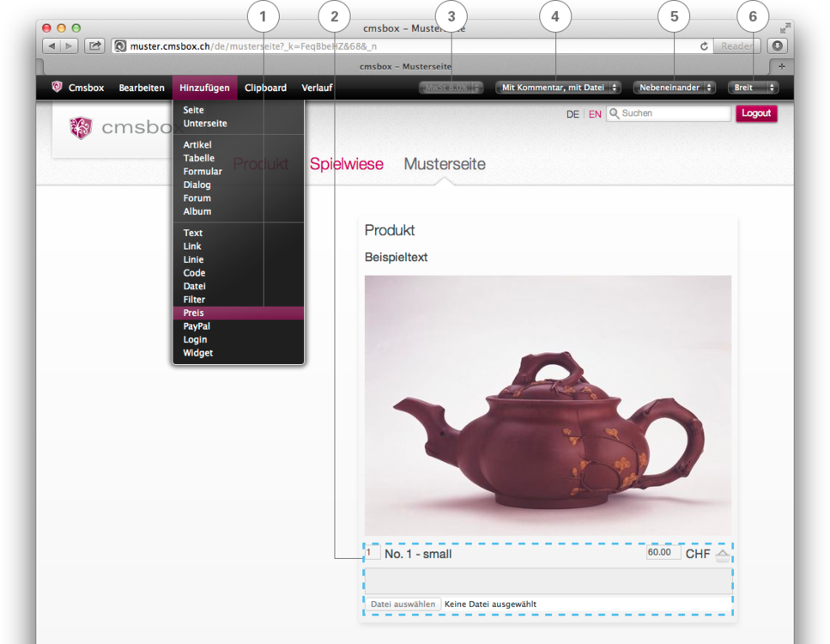Screen dimensions: 830x644
Task: Expand the 'Mit Kommentar, mit Datei' dropdown
Action: (558, 88)
